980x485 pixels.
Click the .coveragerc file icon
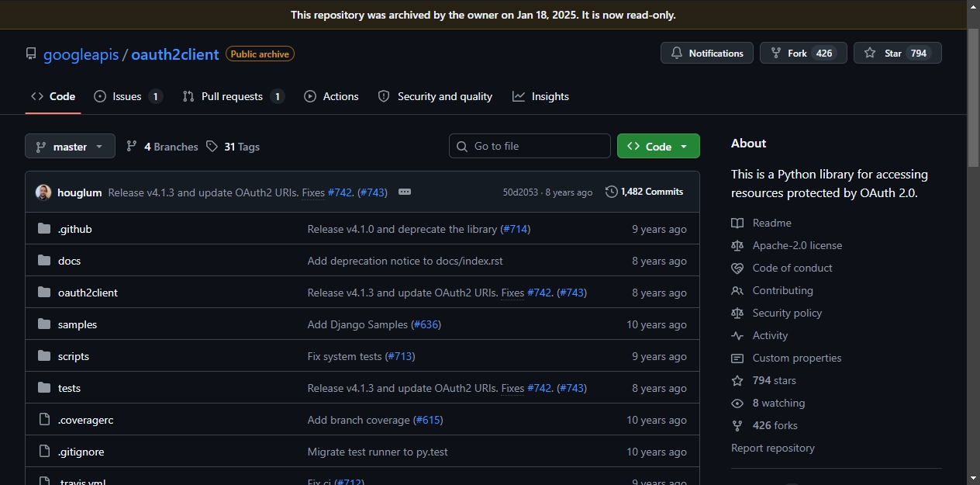click(x=44, y=420)
